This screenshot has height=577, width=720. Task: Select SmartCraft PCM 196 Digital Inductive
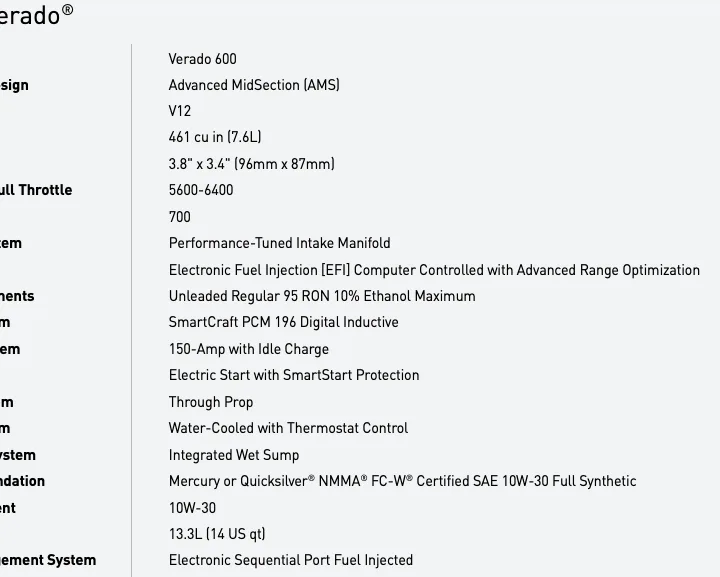283,322
